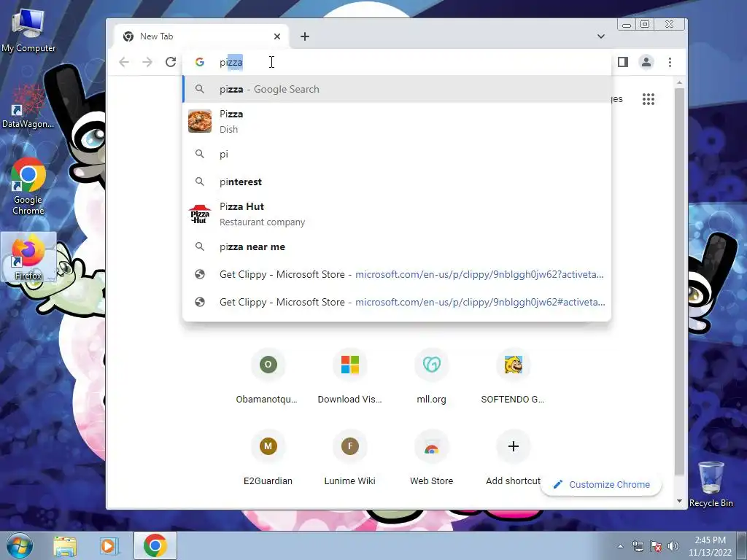
Task: Open the Windows Start menu
Action: point(20,545)
